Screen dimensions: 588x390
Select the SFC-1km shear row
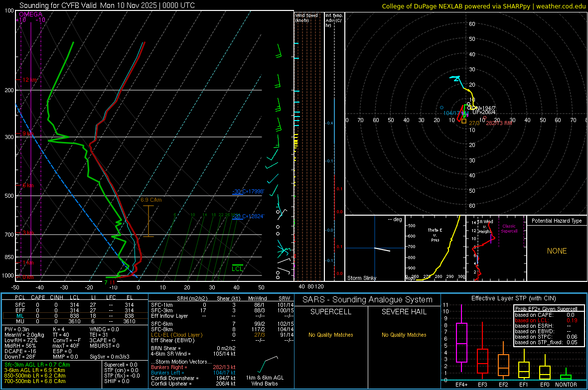click(221, 305)
